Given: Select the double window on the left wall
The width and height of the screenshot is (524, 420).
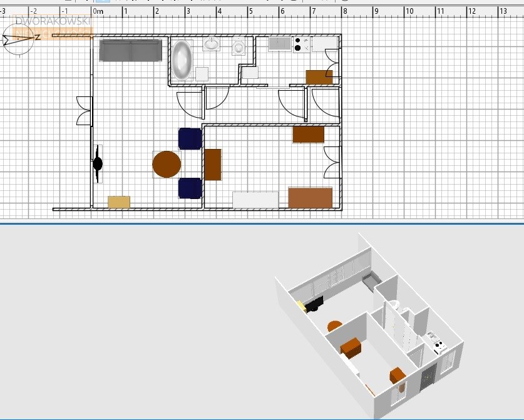Looking at the screenshot, I should point(84,111).
